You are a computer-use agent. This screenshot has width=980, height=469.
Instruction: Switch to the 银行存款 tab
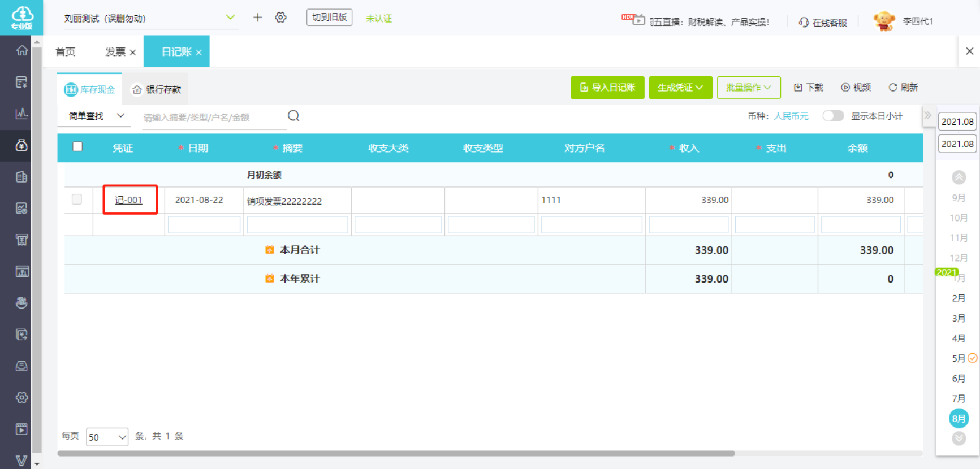click(x=157, y=89)
